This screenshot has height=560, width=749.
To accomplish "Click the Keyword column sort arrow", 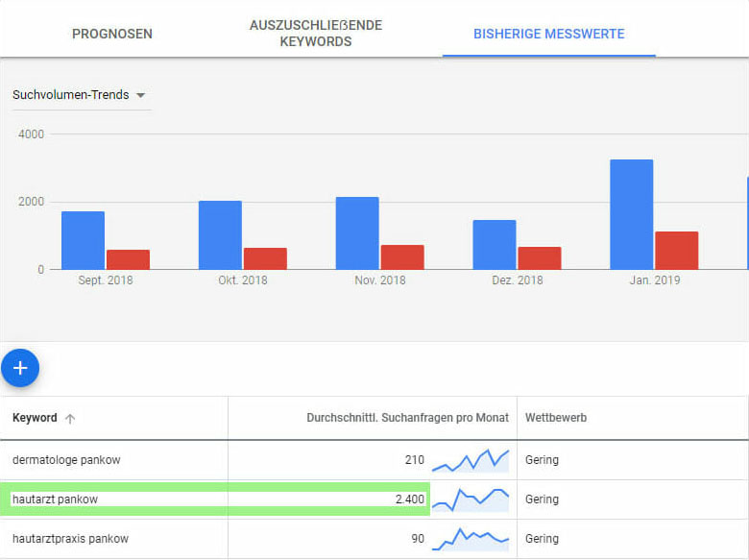I will [x=70, y=419].
